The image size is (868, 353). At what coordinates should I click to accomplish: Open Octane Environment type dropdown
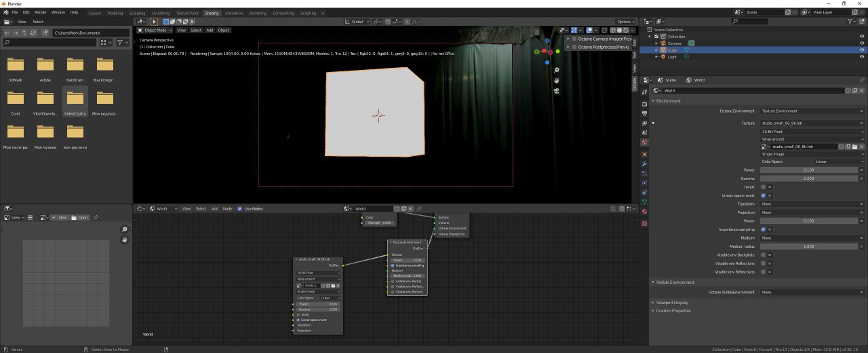tap(812, 111)
